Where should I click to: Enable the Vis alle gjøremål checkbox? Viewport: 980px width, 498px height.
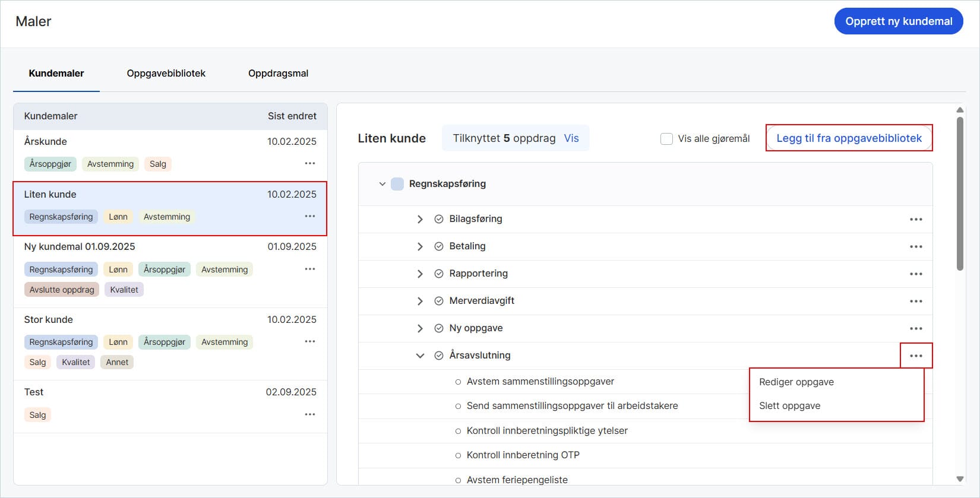pos(666,138)
